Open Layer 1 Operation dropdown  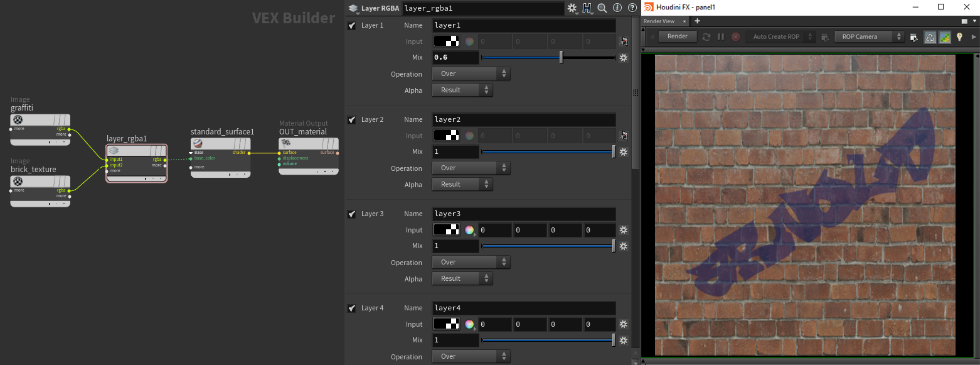pyautogui.click(x=471, y=74)
